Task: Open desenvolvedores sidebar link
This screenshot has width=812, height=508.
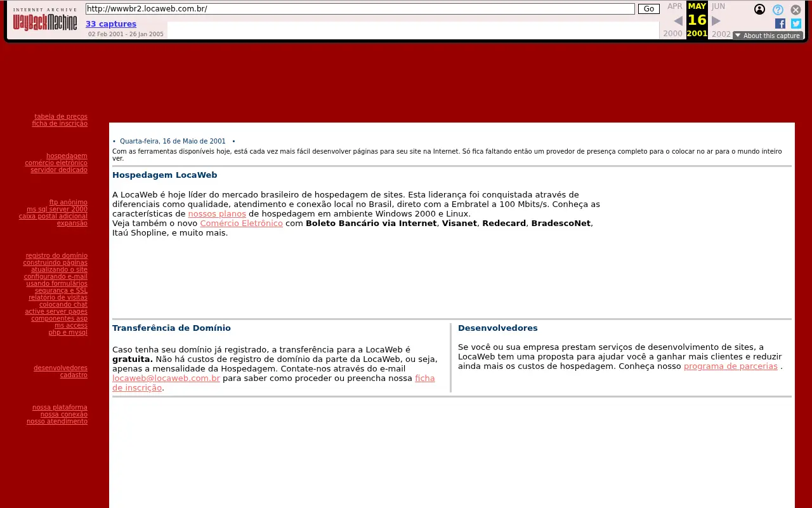Action: (61, 368)
